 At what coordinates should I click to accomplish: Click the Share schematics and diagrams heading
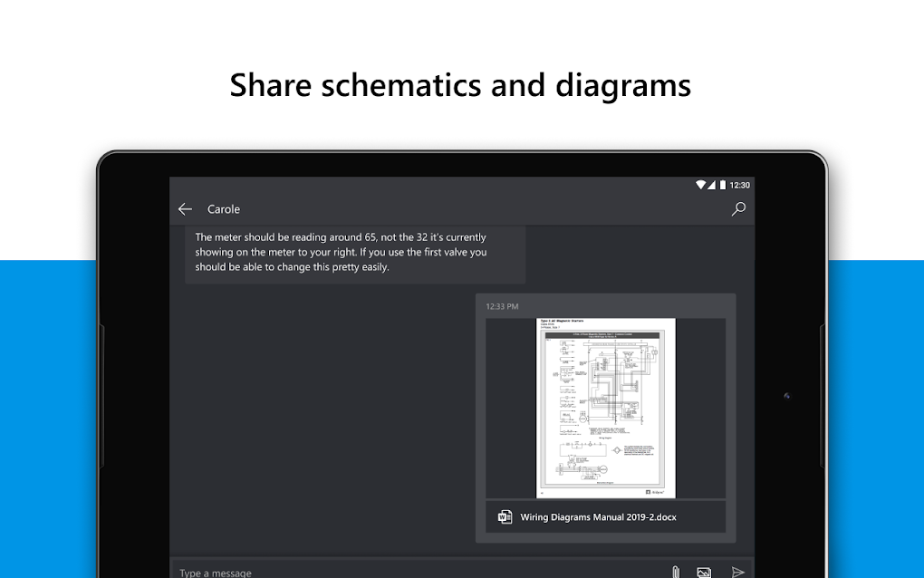click(460, 85)
